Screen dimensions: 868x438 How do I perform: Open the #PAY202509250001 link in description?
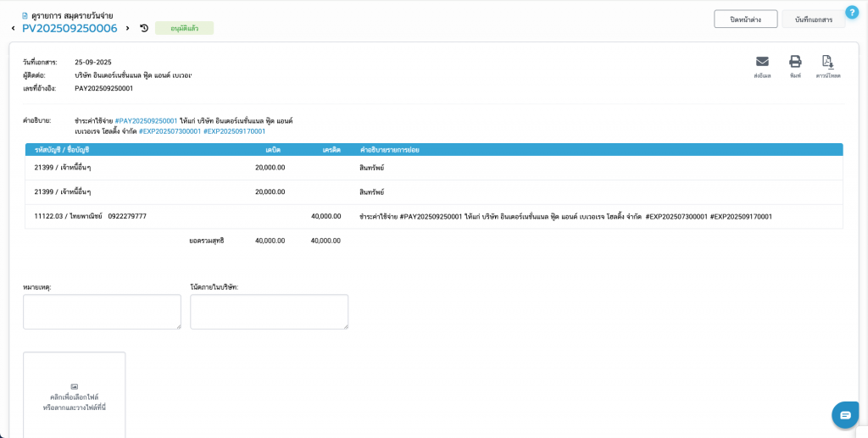[x=146, y=121]
